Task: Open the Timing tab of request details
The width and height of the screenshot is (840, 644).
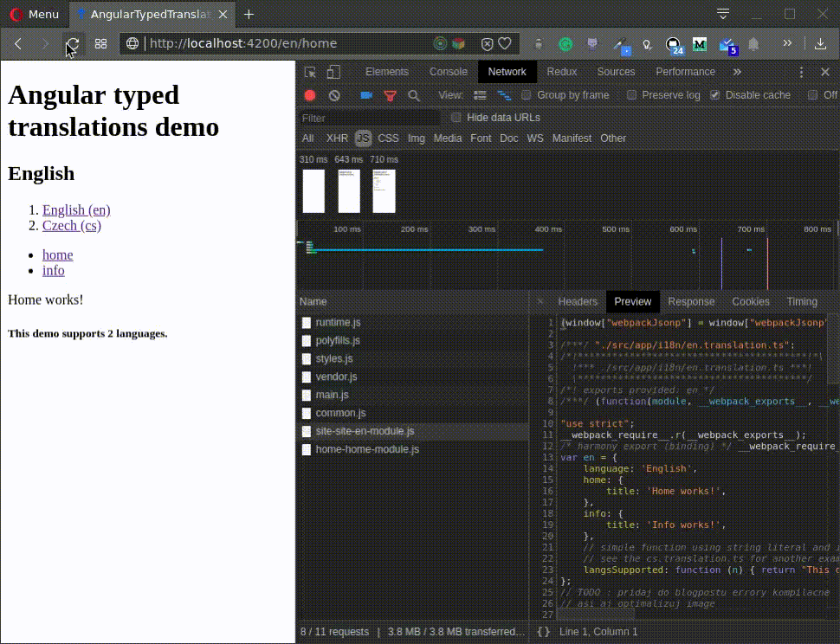Action: tap(802, 302)
